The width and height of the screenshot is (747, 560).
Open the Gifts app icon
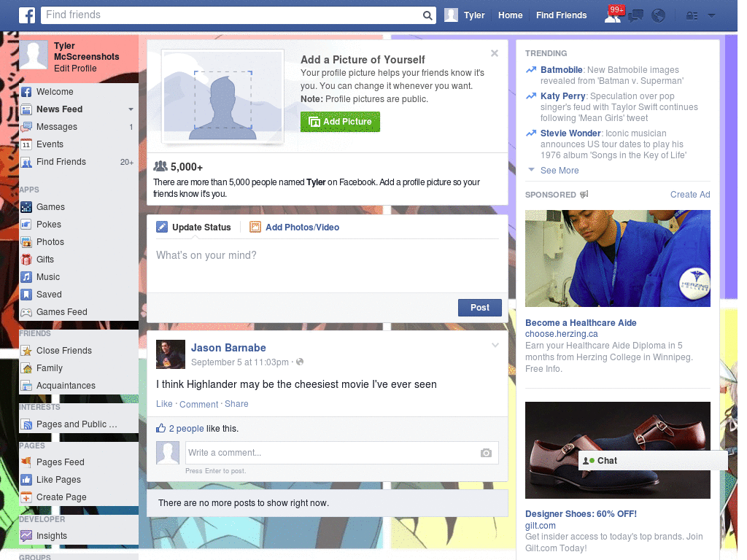(27, 260)
